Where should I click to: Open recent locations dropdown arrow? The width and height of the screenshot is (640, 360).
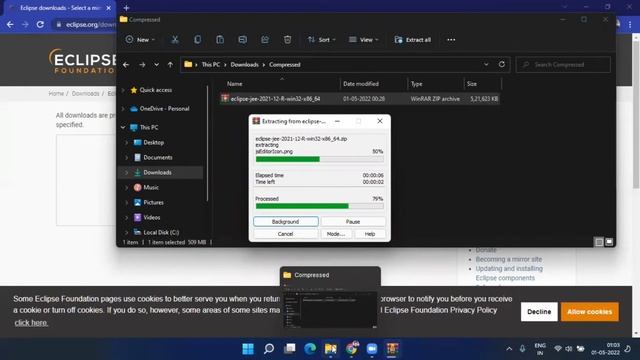point(156,64)
